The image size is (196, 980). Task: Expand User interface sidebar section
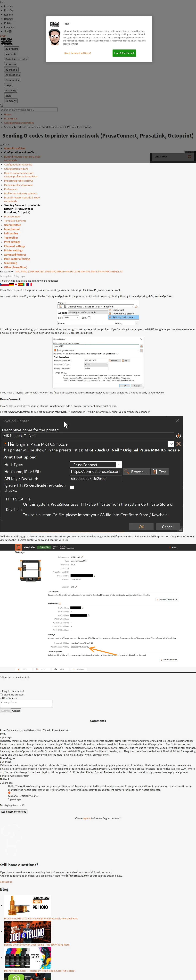coord(13,225)
